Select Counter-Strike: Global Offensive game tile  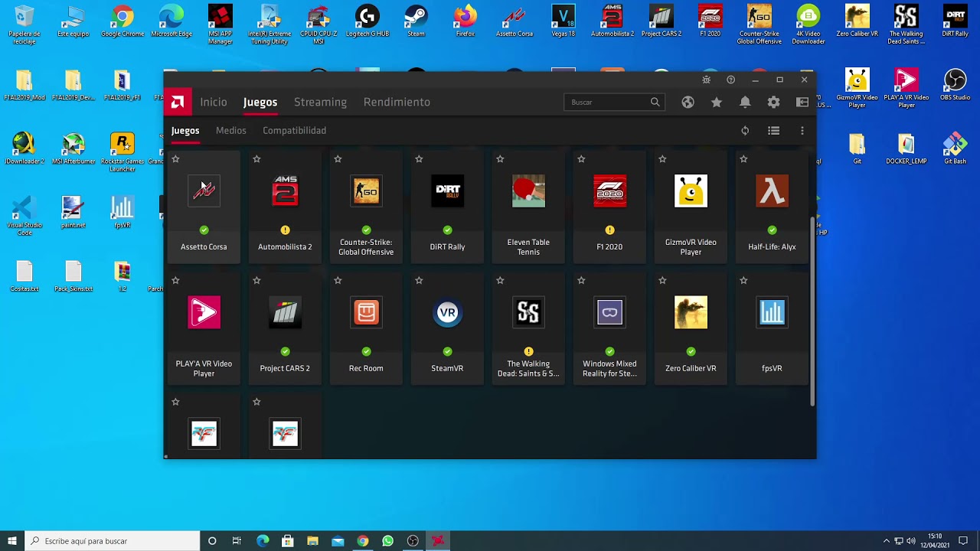click(x=366, y=206)
